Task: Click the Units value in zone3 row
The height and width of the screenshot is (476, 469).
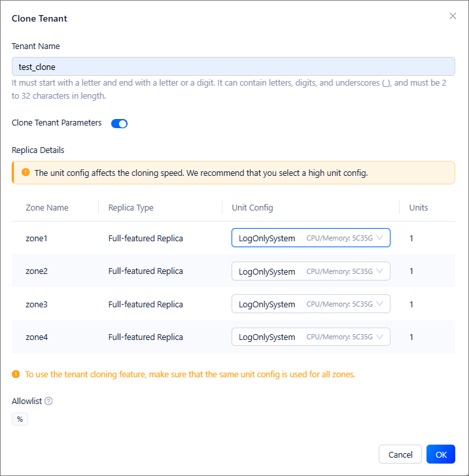Action: (411, 304)
